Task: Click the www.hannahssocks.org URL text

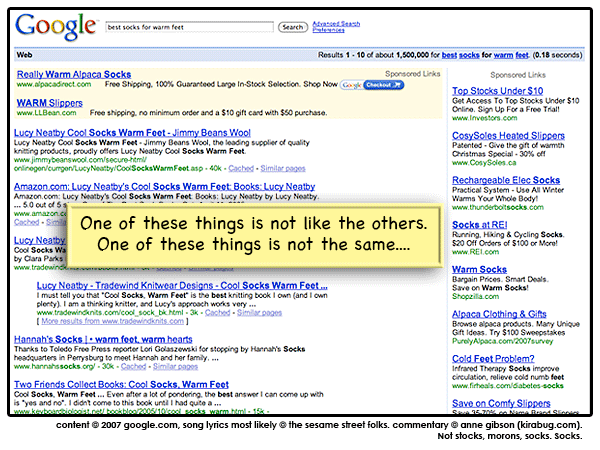Action: [x=54, y=367]
